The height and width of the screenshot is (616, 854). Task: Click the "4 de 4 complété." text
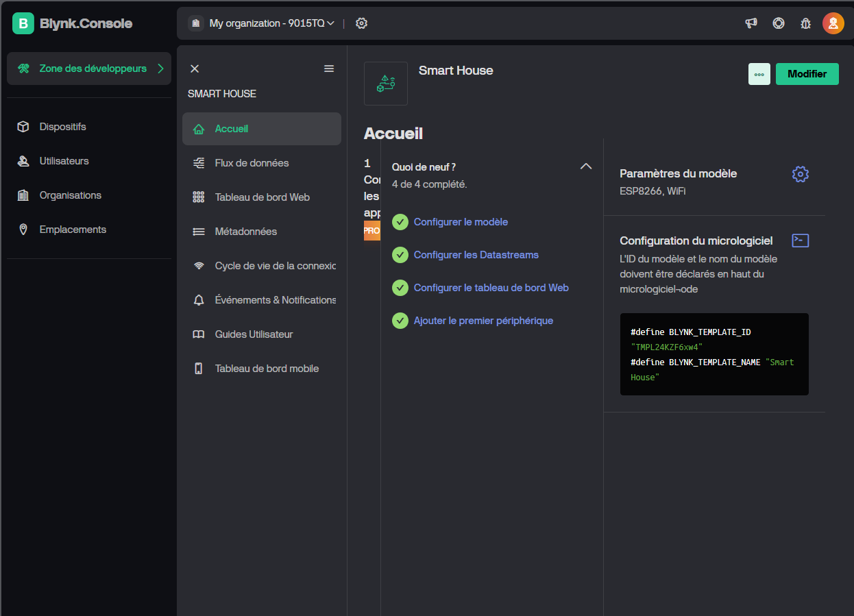point(430,184)
